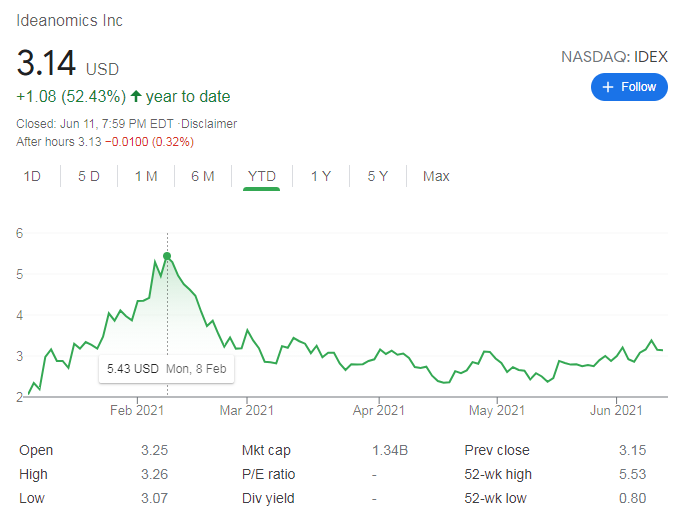
Task: Click the May 2021 axis label
Action: point(497,411)
